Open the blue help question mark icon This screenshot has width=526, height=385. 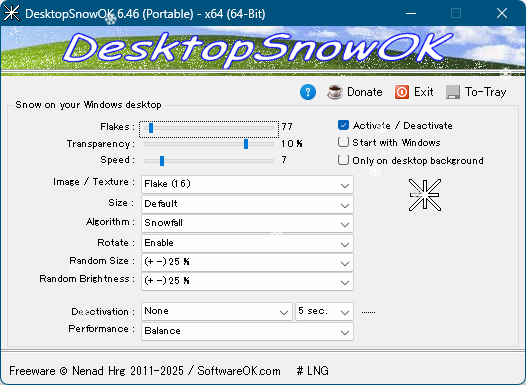click(x=308, y=92)
